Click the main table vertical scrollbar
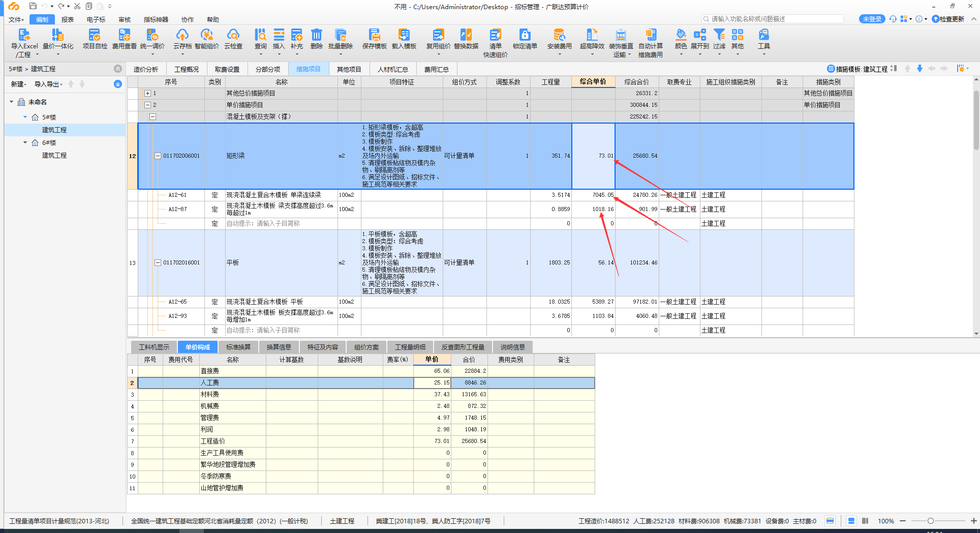The width and height of the screenshot is (980, 533). pos(976,120)
